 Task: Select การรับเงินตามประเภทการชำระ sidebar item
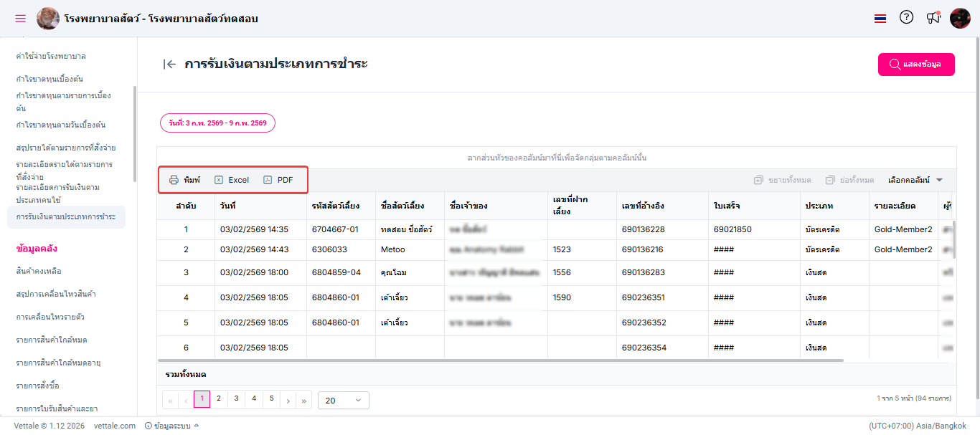pos(66,216)
